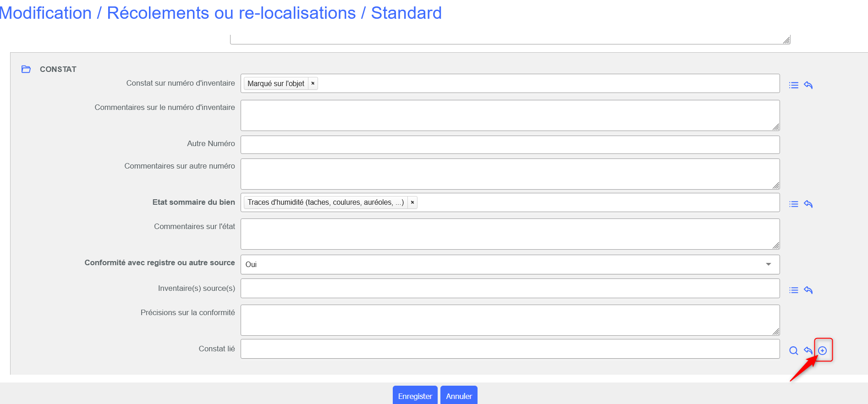Screen dimensions: 868x404
Task: Remove the 'Marqué sur l'objet' tag
Action: (x=313, y=83)
